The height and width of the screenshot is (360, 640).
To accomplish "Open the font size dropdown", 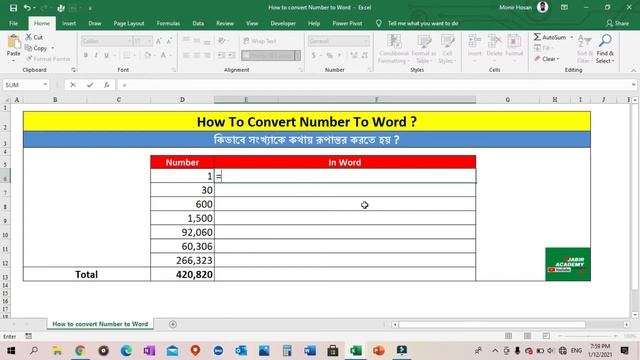I will (149, 41).
